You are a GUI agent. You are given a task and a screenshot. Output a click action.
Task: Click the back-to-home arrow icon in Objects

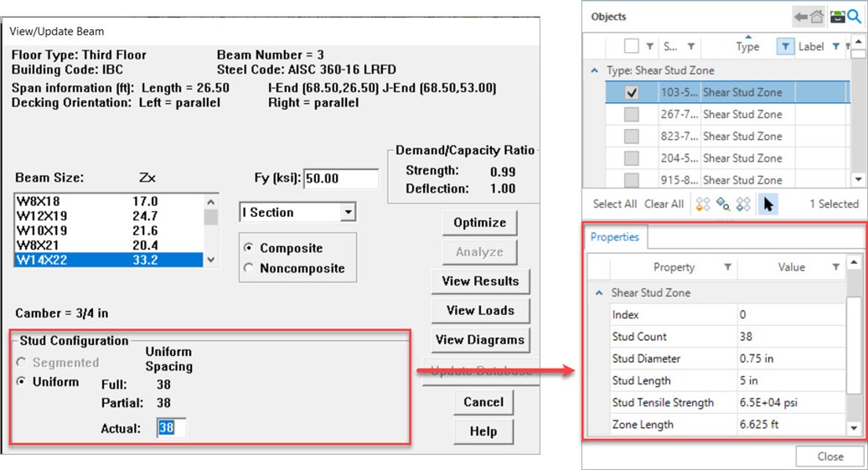click(807, 17)
